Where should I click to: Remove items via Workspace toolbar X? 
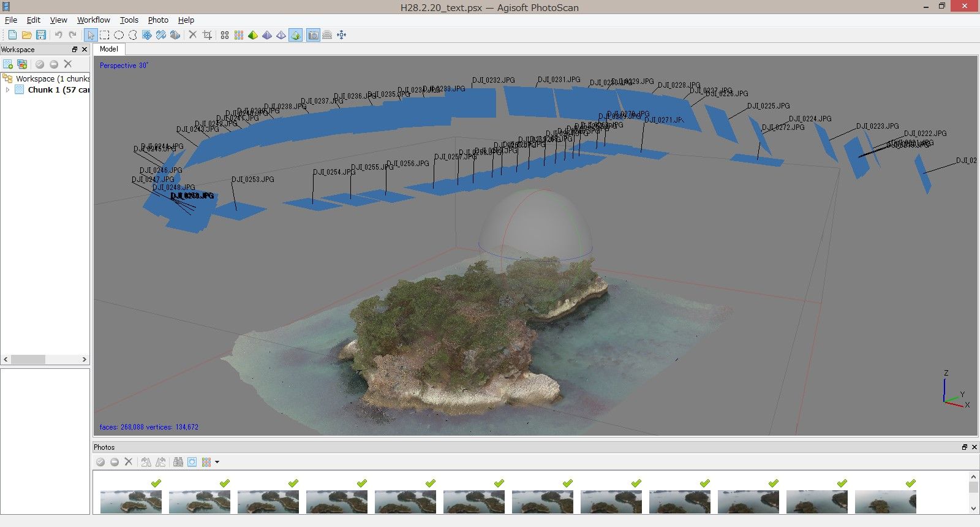(68, 64)
